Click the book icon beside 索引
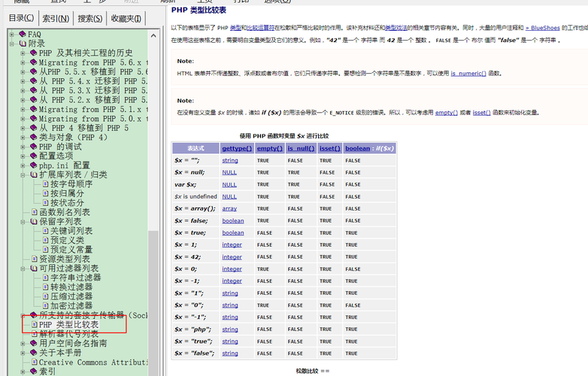The height and width of the screenshot is (376, 588). [x=33, y=371]
